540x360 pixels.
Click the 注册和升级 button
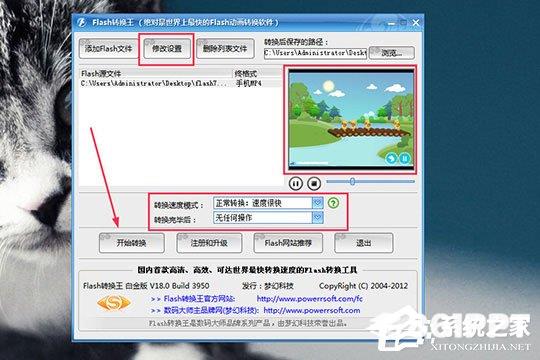[x=209, y=243]
